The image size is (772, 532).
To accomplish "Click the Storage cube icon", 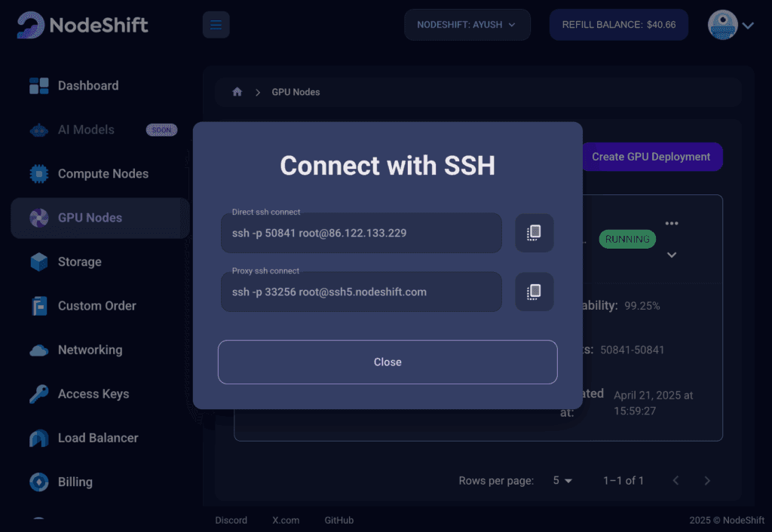I will [x=39, y=261].
